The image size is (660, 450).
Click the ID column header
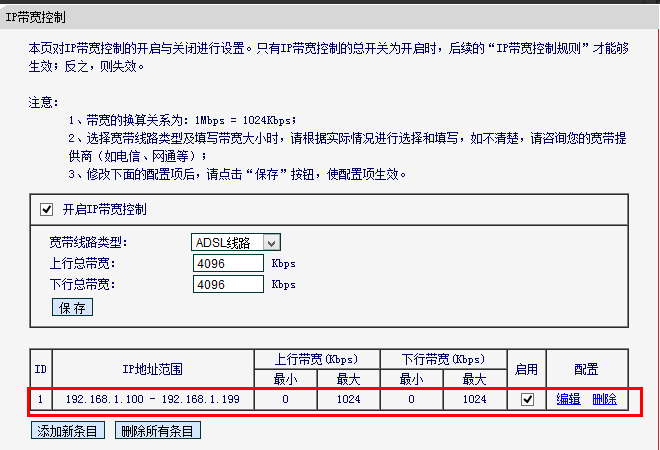(x=40, y=369)
